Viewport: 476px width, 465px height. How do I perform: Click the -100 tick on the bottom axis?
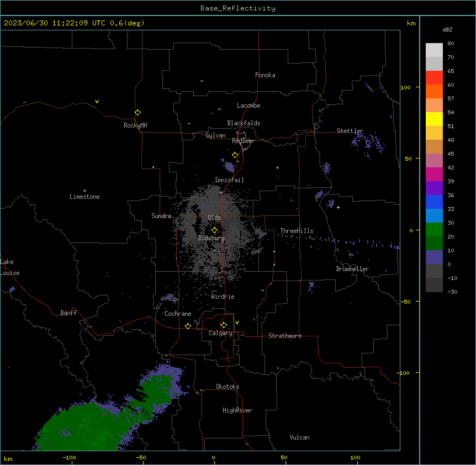(x=69, y=457)
